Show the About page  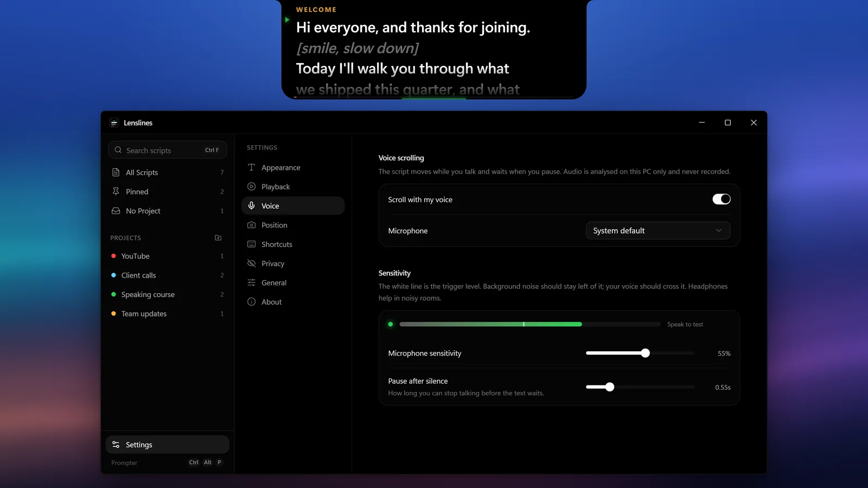[x=293, y=302]
